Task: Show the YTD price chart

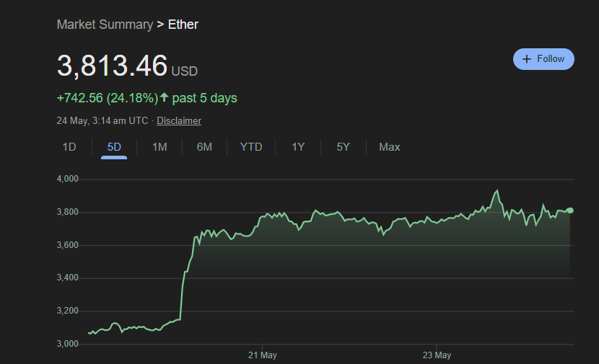Action: 251,147
